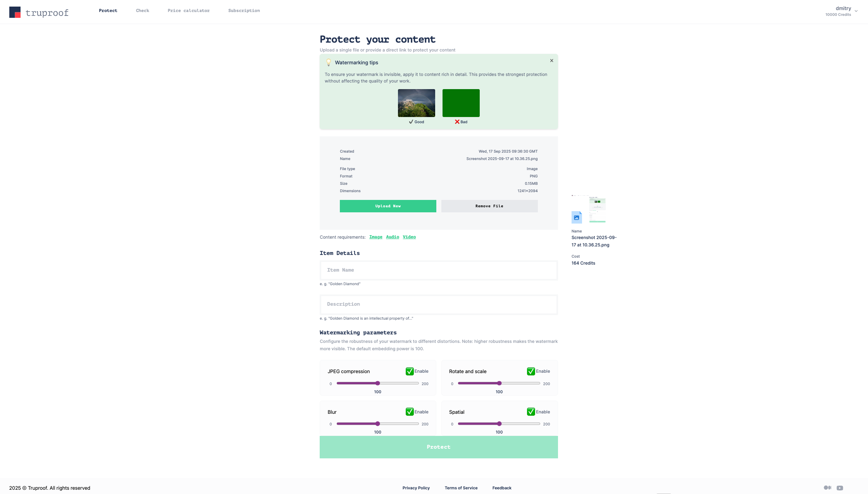Click the Bad example green thumbnail
This screenshot has height=494, width=868.
(x=461, y=103)
